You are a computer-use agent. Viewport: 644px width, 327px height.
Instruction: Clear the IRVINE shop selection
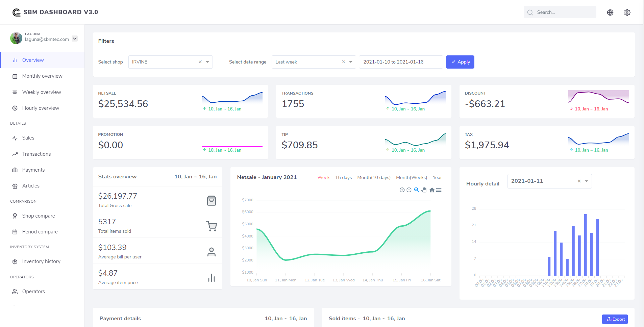[x=200, y=62]
